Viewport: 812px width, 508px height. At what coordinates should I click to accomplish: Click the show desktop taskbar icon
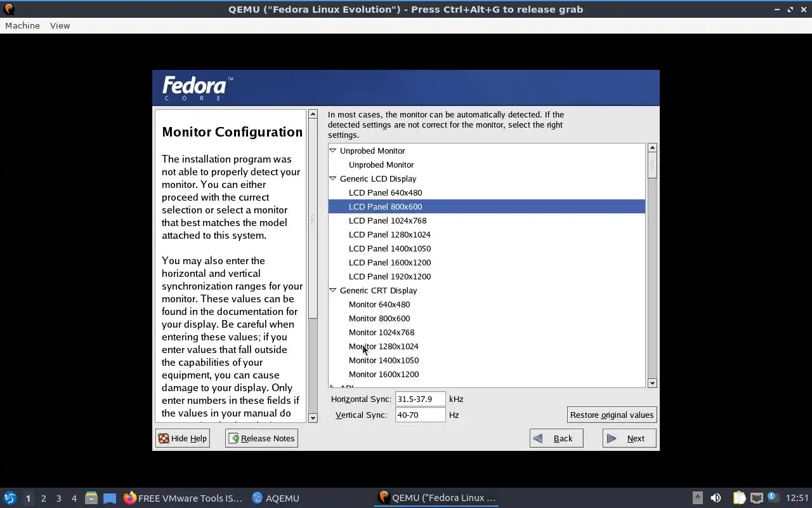coord(110,498)
